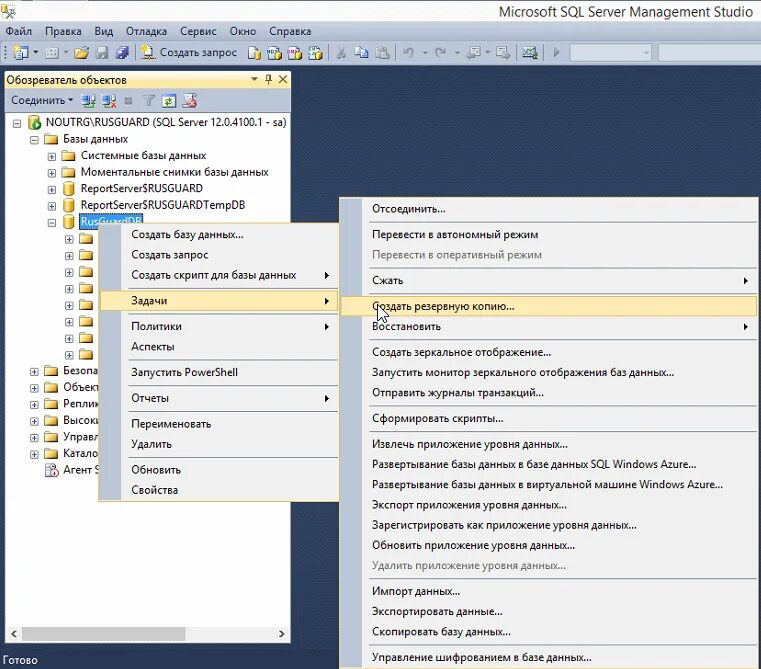
Task: Click the Save All icon
Action: coord(122,52)
